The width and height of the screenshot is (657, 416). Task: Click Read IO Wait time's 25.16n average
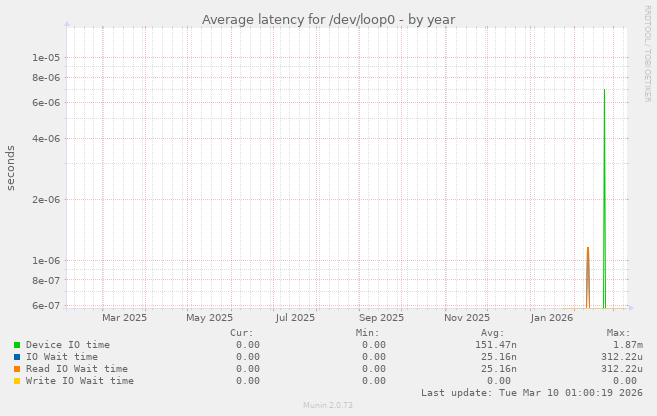[499, 369]
